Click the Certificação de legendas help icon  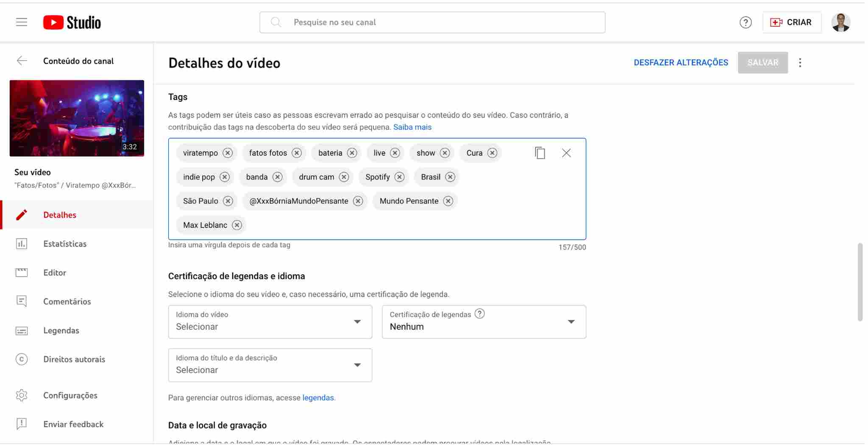point(480,314)
